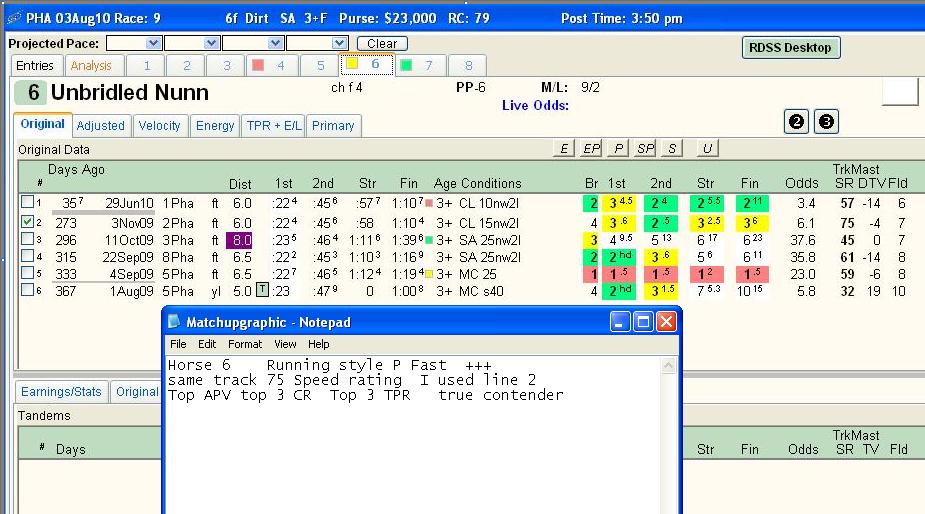
Task: Select the E pace filter button
Action: click(x=564, y=149)
